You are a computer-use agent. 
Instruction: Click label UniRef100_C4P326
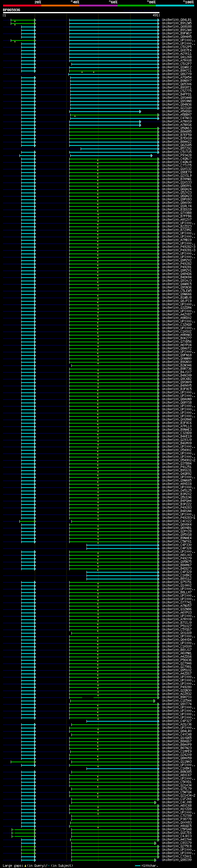click(x=176, y=548)
